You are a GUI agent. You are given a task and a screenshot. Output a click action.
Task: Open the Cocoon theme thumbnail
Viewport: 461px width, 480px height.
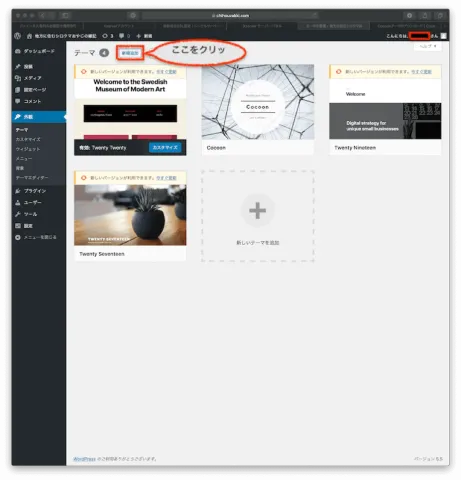point(258,102)
